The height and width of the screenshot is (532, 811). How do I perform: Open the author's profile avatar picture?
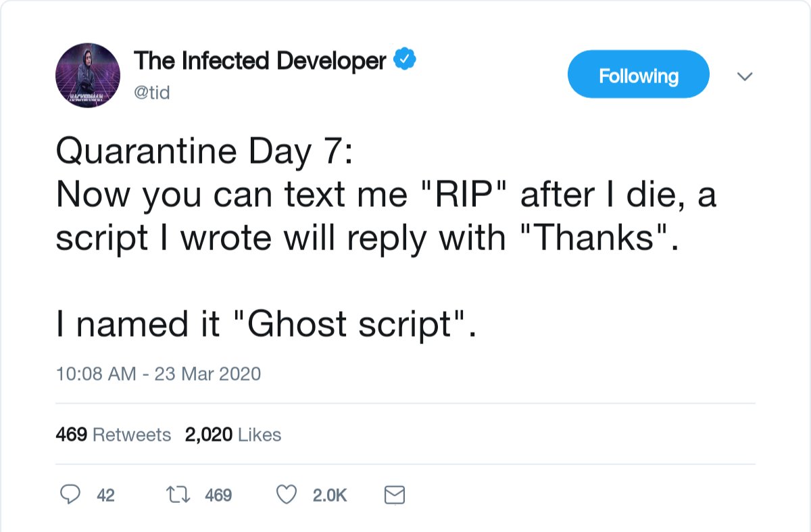click(88, 75)
